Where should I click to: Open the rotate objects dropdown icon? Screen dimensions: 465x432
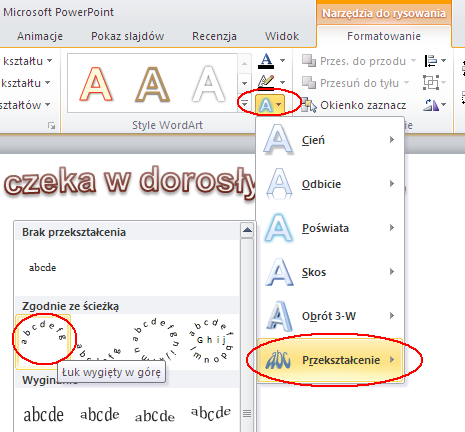tap(435, 105)
